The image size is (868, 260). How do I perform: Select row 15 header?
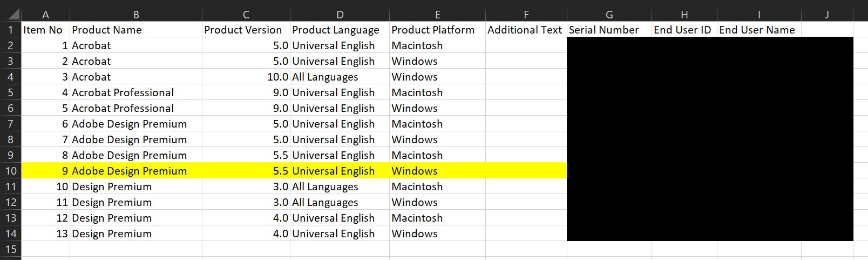[10, 249]
